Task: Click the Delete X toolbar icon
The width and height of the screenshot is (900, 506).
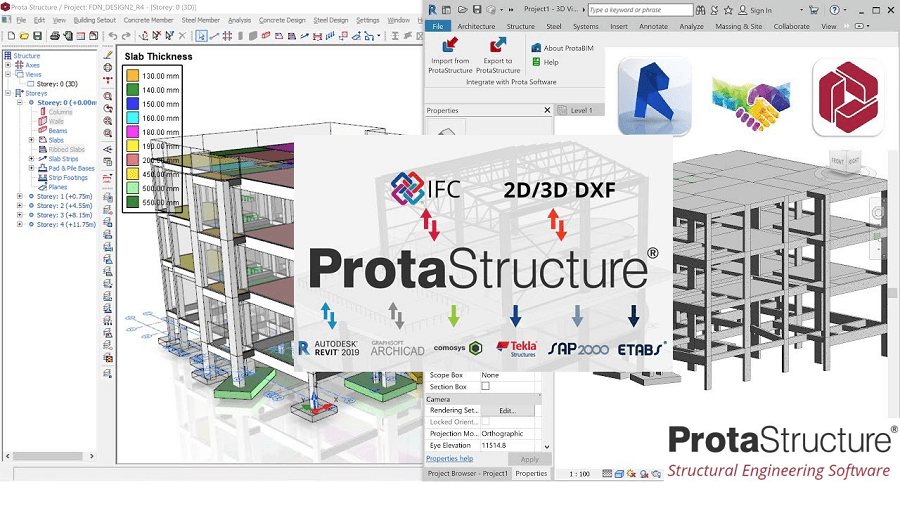Action: click(182, 36)
